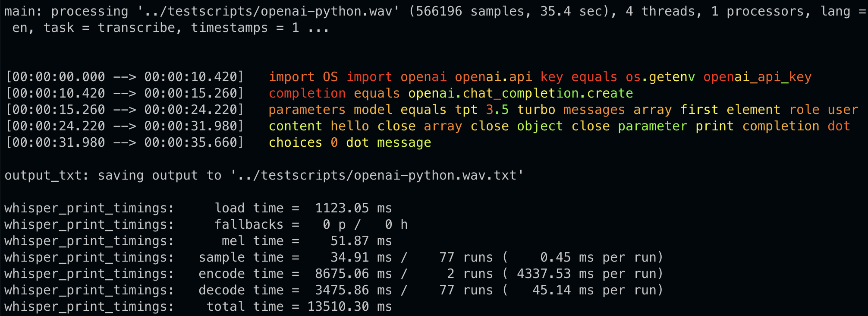Image resolution: width=868 pixels, height=316 pixels.
Task: Click the 'timestamps = 1 ...' text
Action: (x=260, y=28)
